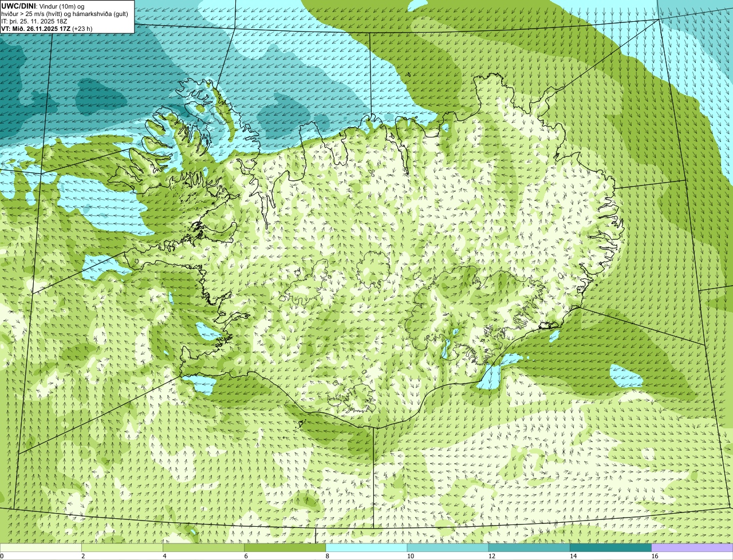This screenshot has height=560, width=733.
Task: Click the 'VT: Mið. 26.11.2025 17Z (+23 h)' line
Action: pyautogui.click(x=47, y=29)
